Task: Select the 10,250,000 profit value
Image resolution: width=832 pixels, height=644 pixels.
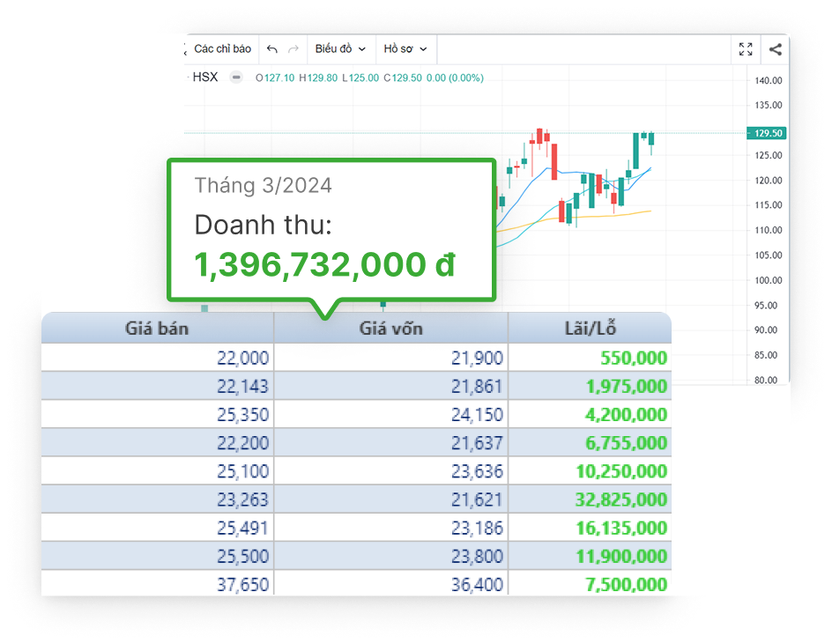Action: (x=621, y=471)
